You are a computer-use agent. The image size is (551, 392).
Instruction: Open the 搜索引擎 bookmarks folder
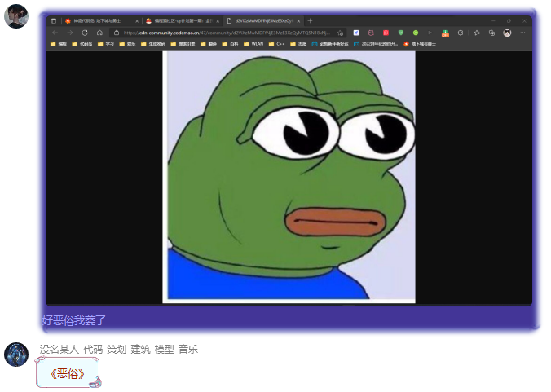coord(183,44)
